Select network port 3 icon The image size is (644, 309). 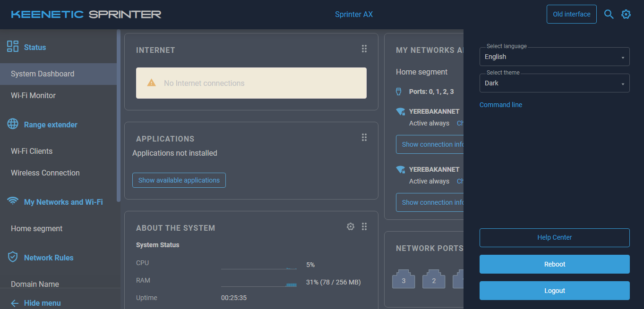point(404,279)
